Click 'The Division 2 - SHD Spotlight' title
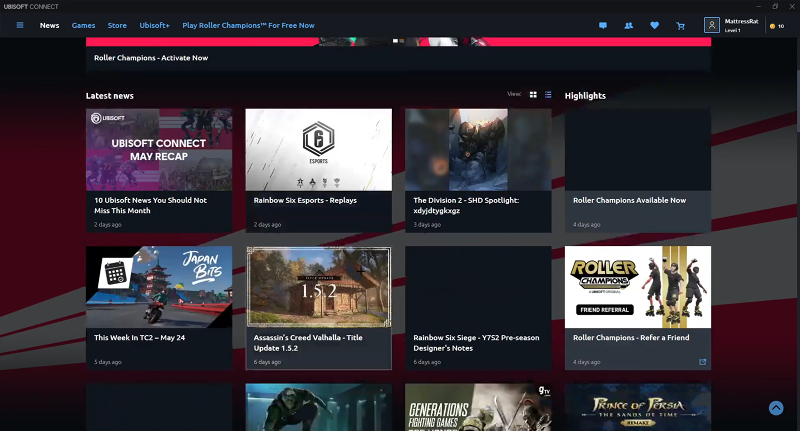 (466, 205)
